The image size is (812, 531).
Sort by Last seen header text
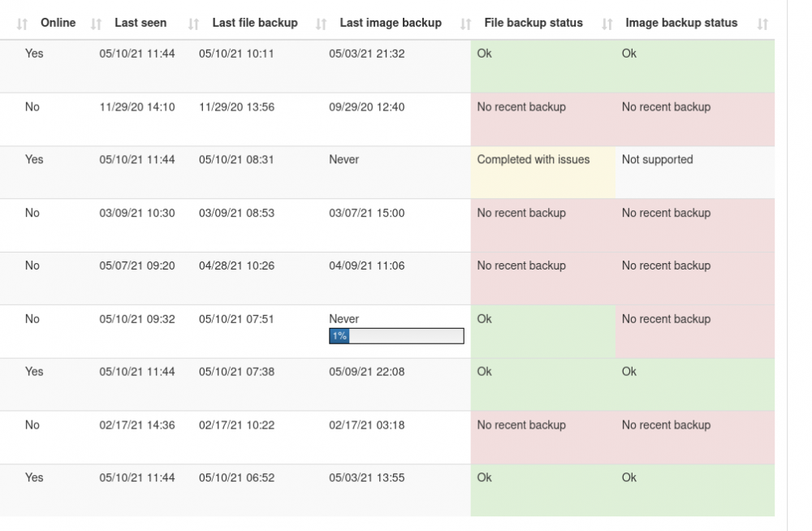point(140,23)
